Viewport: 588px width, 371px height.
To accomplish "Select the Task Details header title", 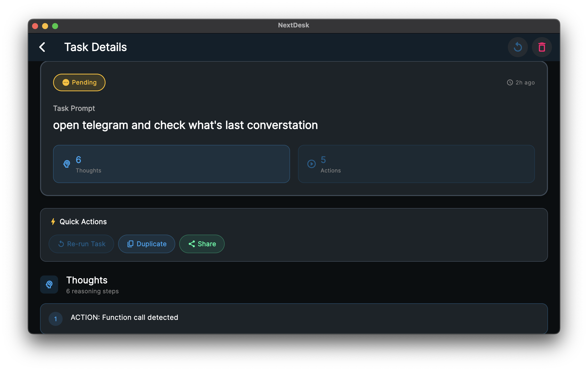I will 96,47.
